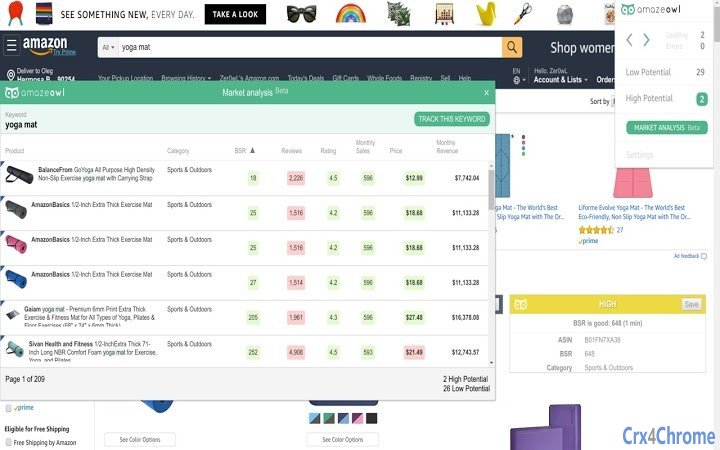Click the Try Prime link

[64, 52]
